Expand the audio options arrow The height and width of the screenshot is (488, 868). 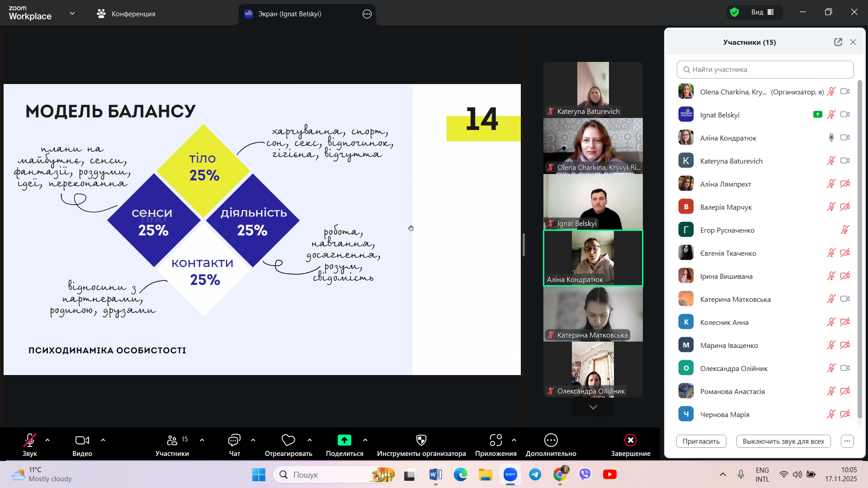[x=47, y=440]
